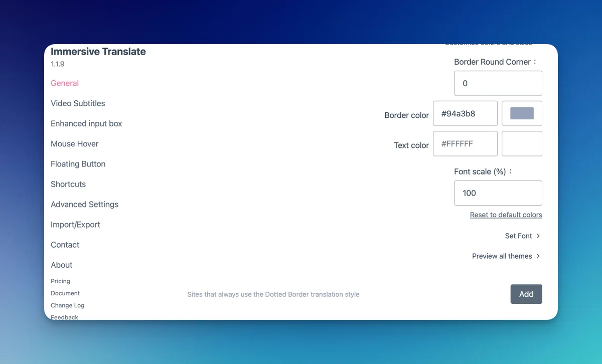View the Change Log link
Screen dimensions: 602x364
(x=67, y=305)
